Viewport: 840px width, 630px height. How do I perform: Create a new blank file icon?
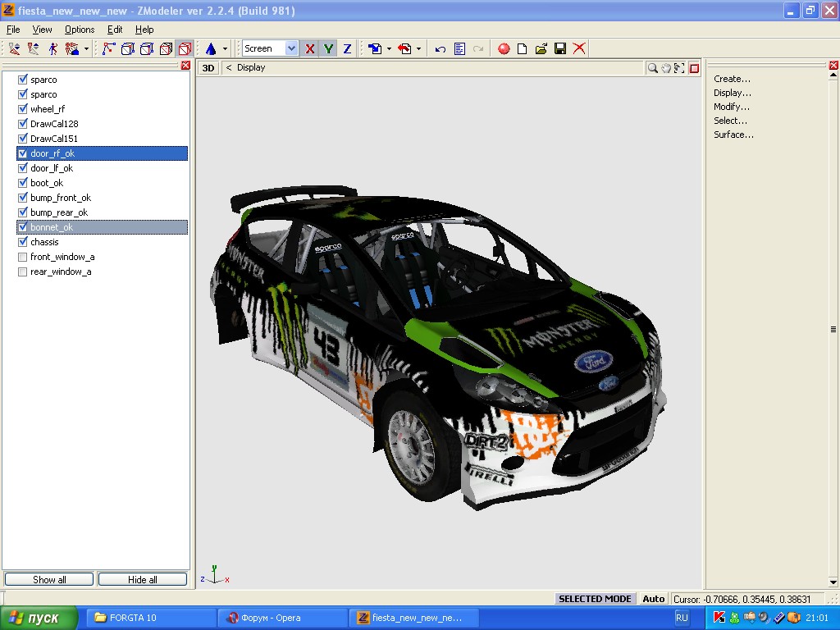click(x=523, y=48)
